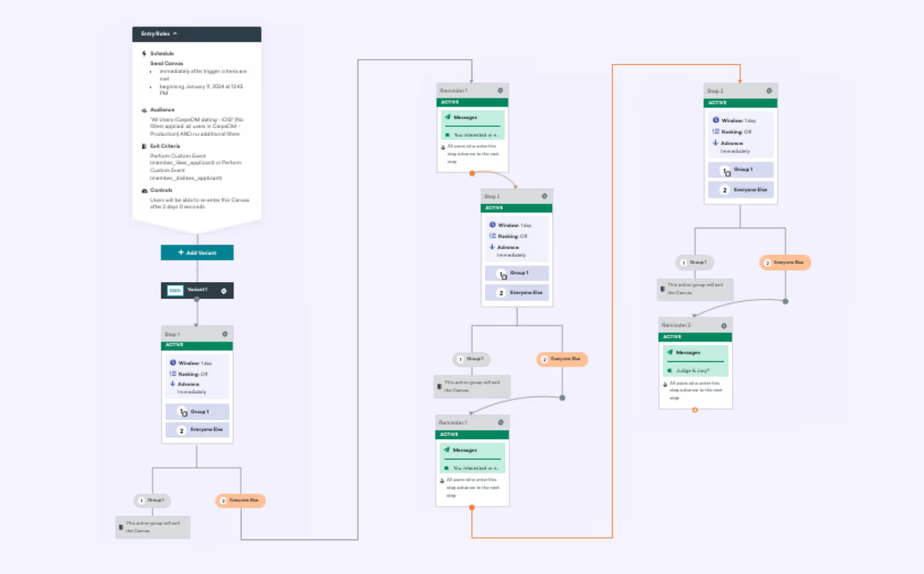
Task: Click the Window clock icon in Step 3
Action: click(x=716, y=120)
